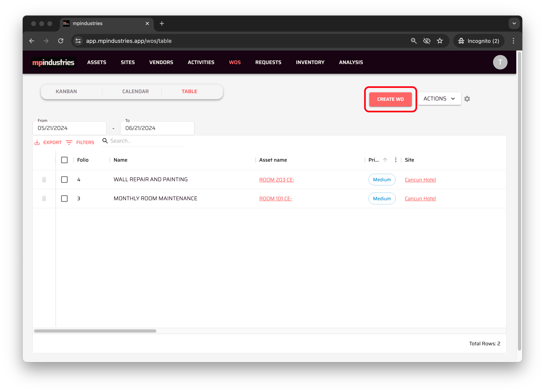Toggle the select-all header checkbox
Screen dimensions: 545x392
pyautogui.click(x=64, y=160)
